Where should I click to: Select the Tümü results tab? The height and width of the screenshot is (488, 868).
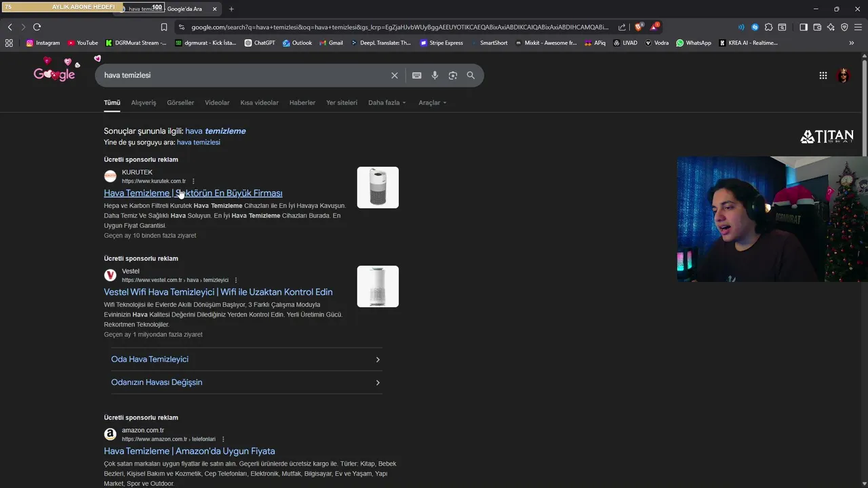click(x=112, y=102)
